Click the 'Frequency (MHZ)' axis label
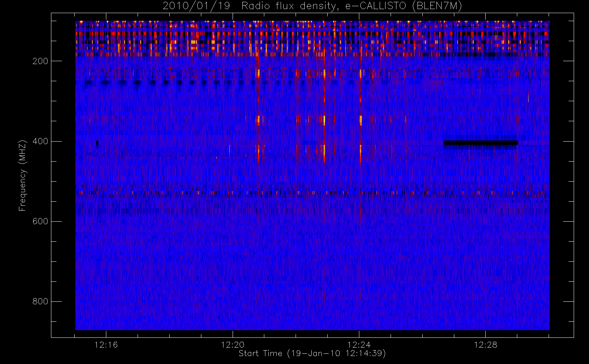 [x=23, y=175]
